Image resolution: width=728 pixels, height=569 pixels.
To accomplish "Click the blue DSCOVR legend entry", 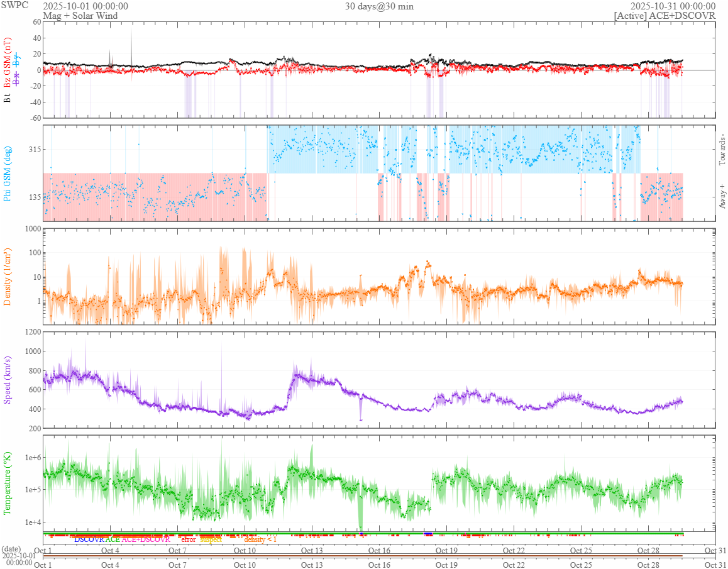I will (x=89, y=539).
